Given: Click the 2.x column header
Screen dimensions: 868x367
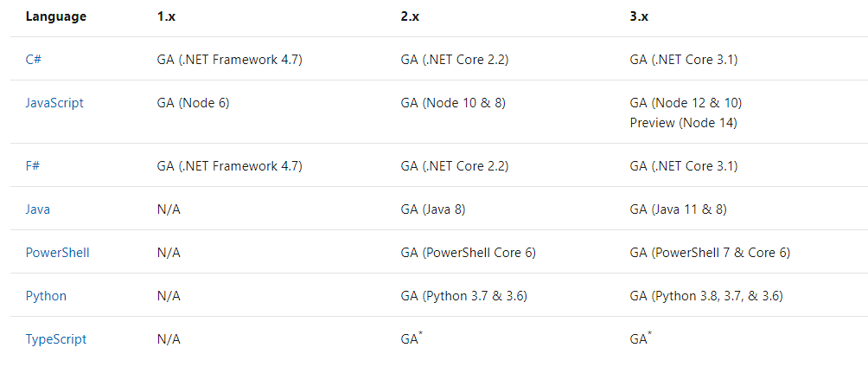Looking at the screenshot, I should click(410, 16).
